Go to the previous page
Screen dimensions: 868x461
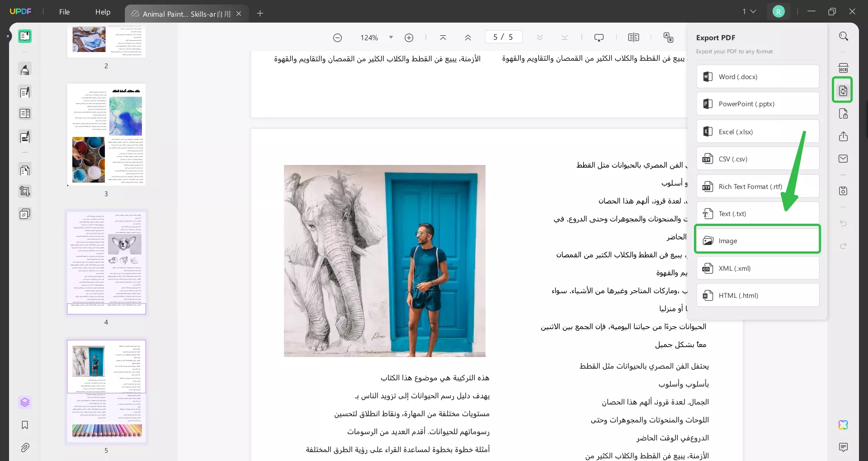(468, 38)
